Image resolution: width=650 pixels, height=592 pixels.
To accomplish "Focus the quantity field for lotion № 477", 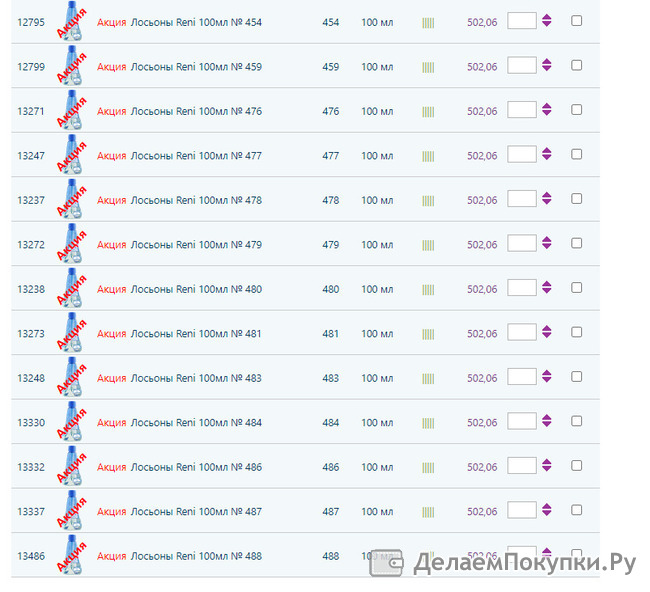I will (x=522, y=154).
